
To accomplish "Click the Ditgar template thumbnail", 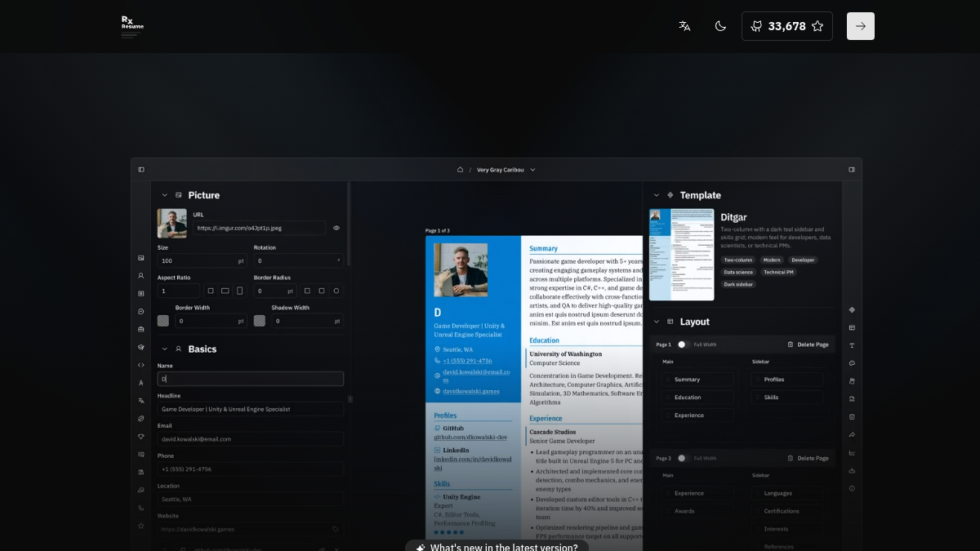I will pyautogui.click(x=682, y=255).
